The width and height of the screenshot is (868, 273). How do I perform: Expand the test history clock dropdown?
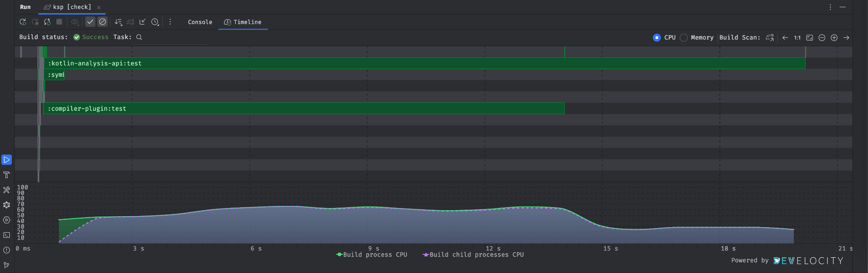155,22
